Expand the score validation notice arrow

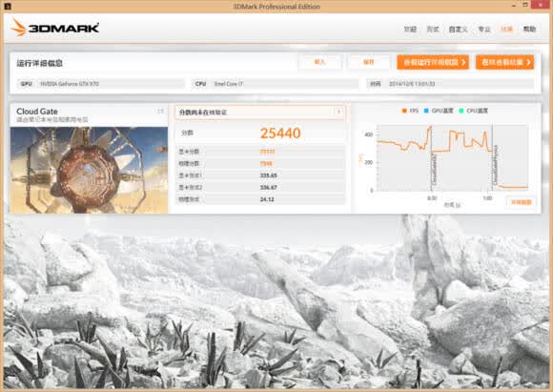pyautogui.click(x=338, y=113)
